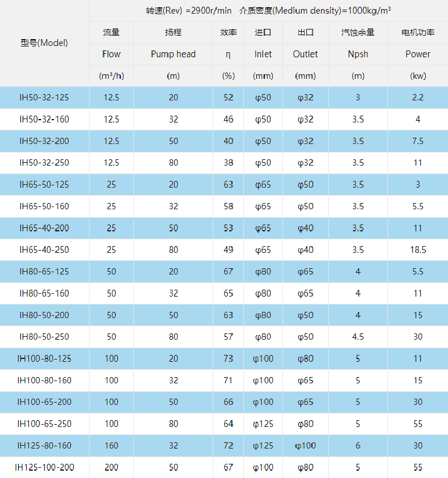Click the 18.5 power value cell

(x=418, y=249)
